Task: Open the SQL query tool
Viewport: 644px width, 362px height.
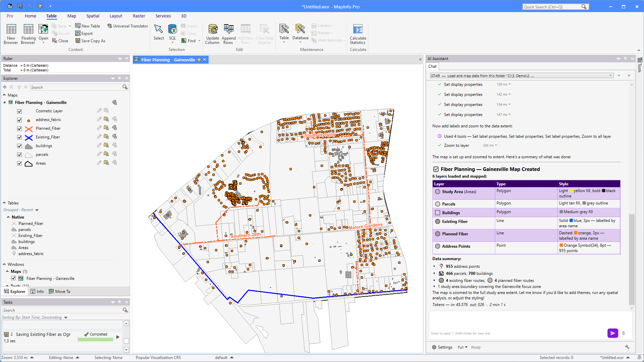Action: coord(172,33)
